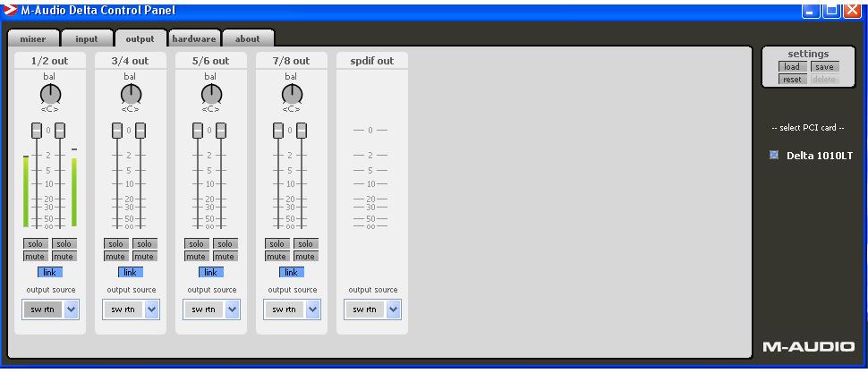Click the left fader handle of 1/2 out
Viewport: 868px width, 373px height.
click(x=37, y=131)
